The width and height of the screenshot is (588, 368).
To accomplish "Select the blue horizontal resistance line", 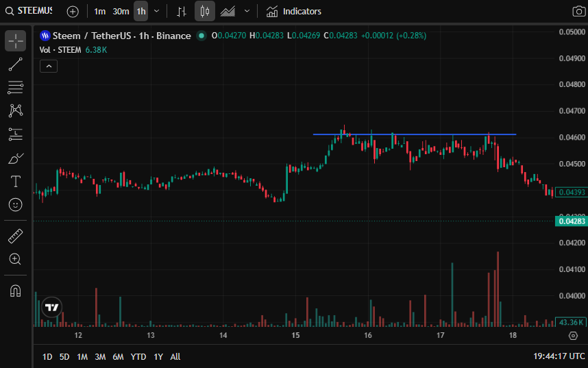I will pos(415,134).
